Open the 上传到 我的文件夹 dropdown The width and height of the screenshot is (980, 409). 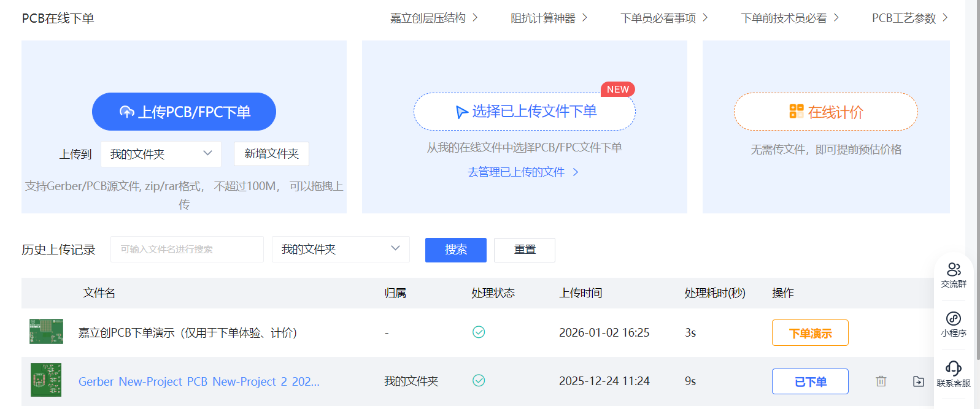point(161,154)
